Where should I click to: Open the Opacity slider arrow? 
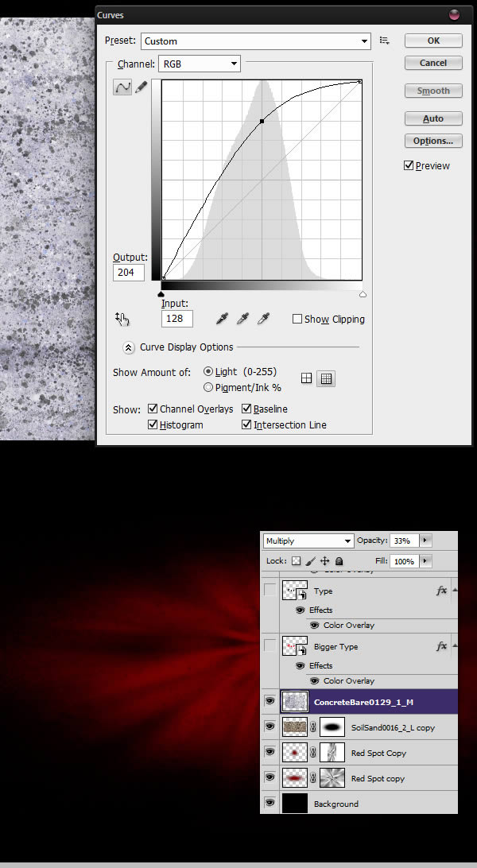(425, 541)
